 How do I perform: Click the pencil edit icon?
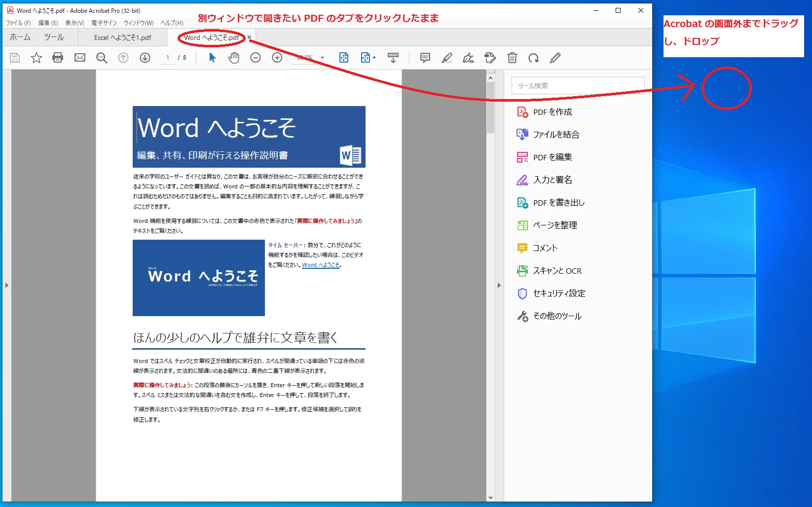[555, 58]
